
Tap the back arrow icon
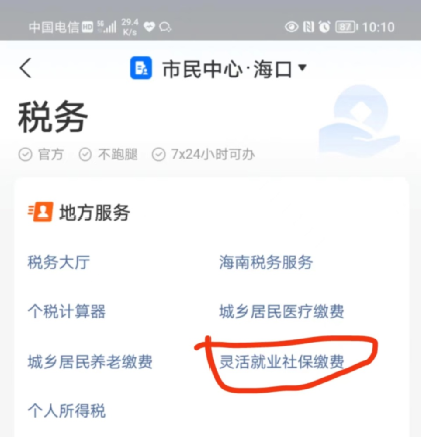[x=25, y=68]
